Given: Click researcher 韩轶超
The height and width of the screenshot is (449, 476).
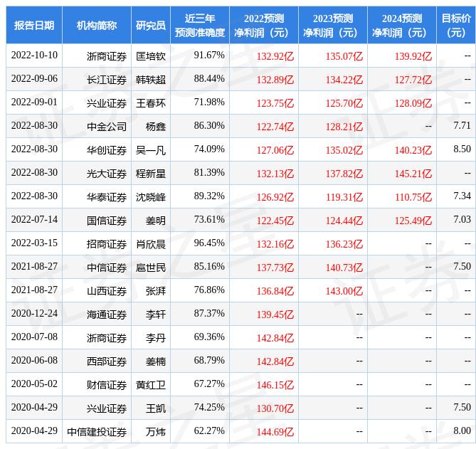Looking at the screenshot, I should click(151, 80).
